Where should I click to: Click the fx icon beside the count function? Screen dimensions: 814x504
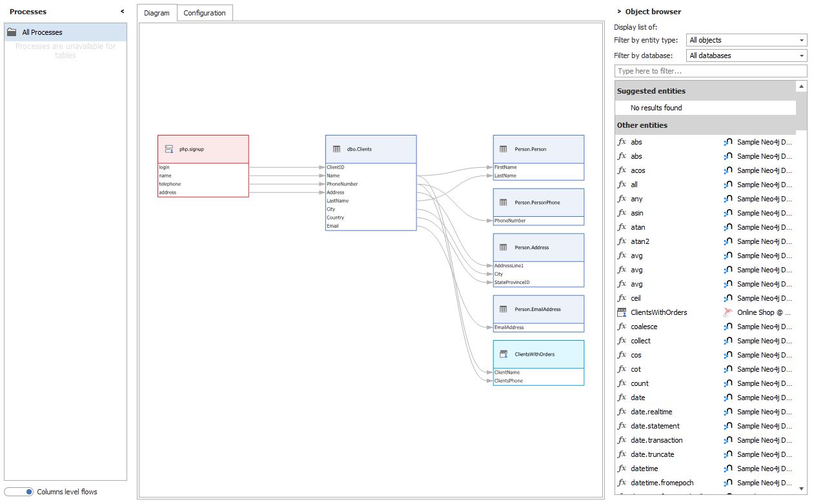(x=624, y=383)
